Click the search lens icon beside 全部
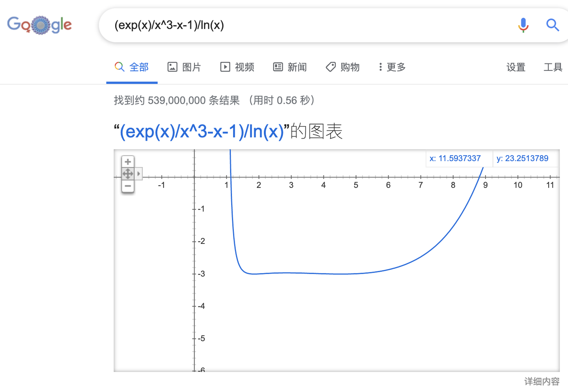The height and width of the screenshot is (392, 568). point(119,67)
